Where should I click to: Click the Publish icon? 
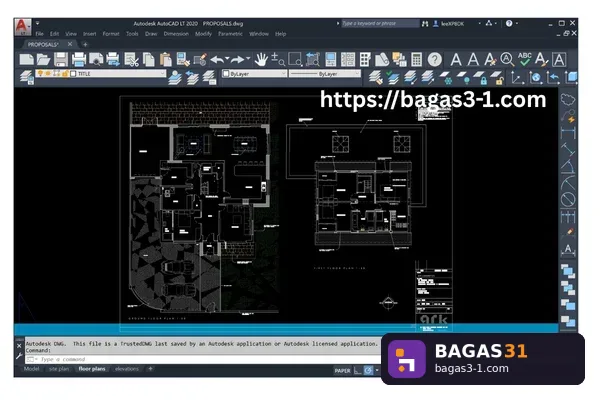[x=113, y=59]
